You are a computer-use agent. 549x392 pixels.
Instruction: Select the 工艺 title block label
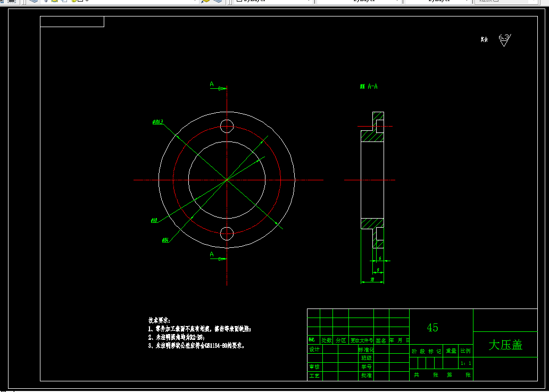coord(314,376)
